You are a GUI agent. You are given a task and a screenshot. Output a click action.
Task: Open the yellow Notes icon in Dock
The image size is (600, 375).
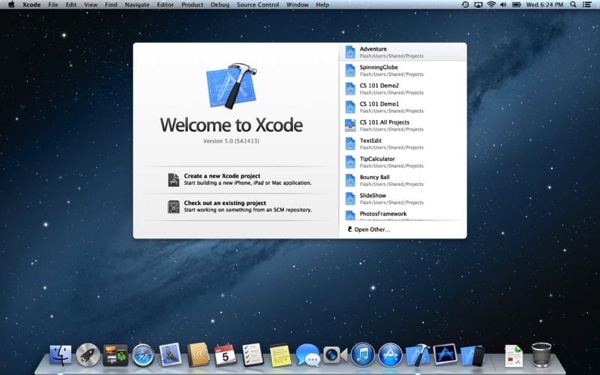[x=280, y=355]
